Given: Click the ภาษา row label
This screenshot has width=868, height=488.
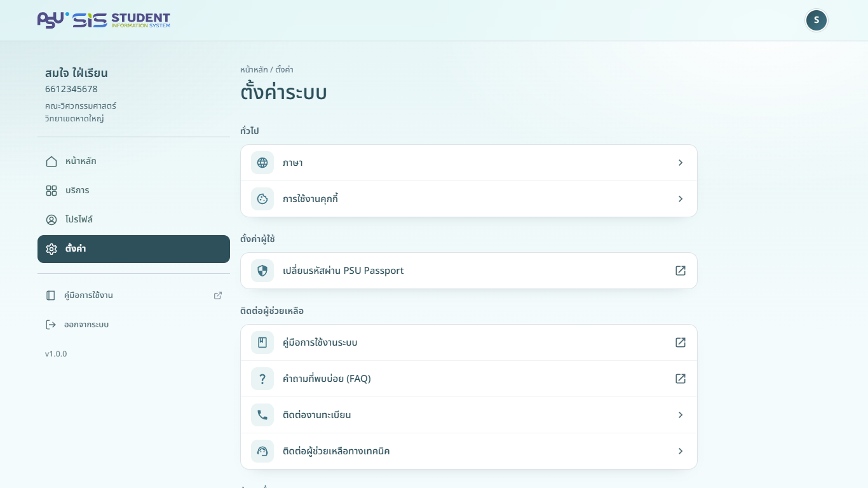Looking at the screenshot, I should pos(292,163).
